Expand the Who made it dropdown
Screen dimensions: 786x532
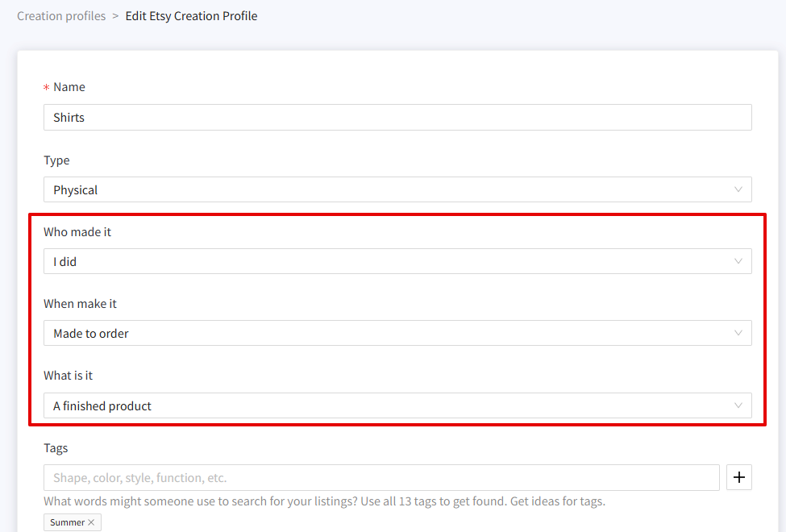click(397, 261)
